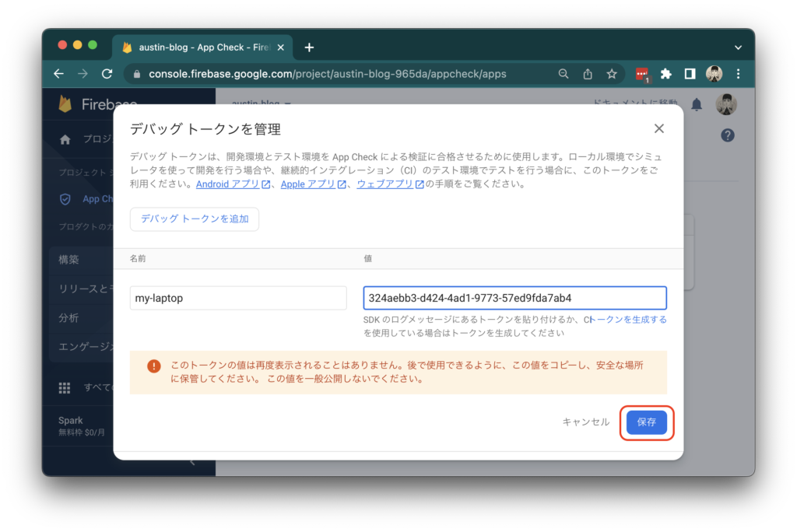Save the debug token with 保存
Image resolution: width=797 pixels, height=532 pixels.
[x=646, y=422]
